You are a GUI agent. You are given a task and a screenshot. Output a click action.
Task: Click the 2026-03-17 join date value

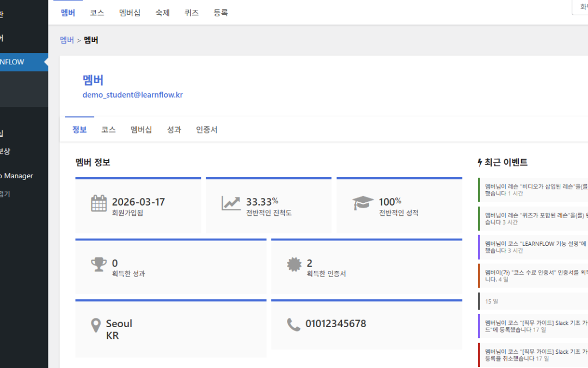coord(138,202)
